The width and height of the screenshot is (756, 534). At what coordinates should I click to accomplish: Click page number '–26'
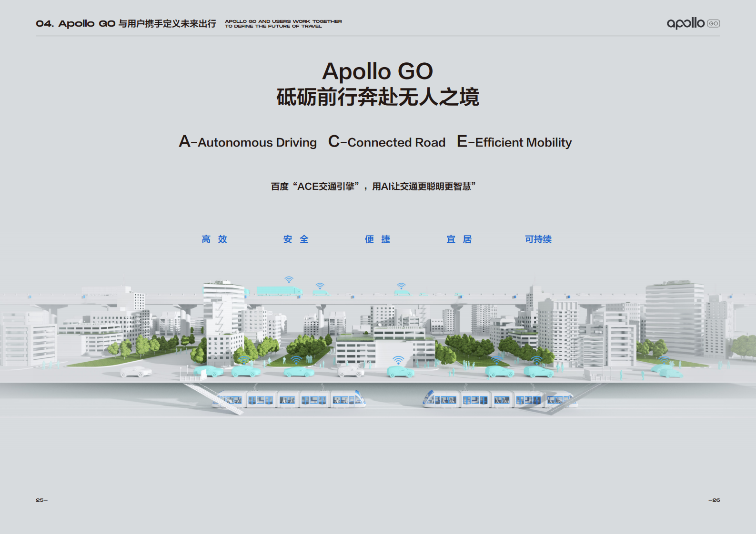714,500
